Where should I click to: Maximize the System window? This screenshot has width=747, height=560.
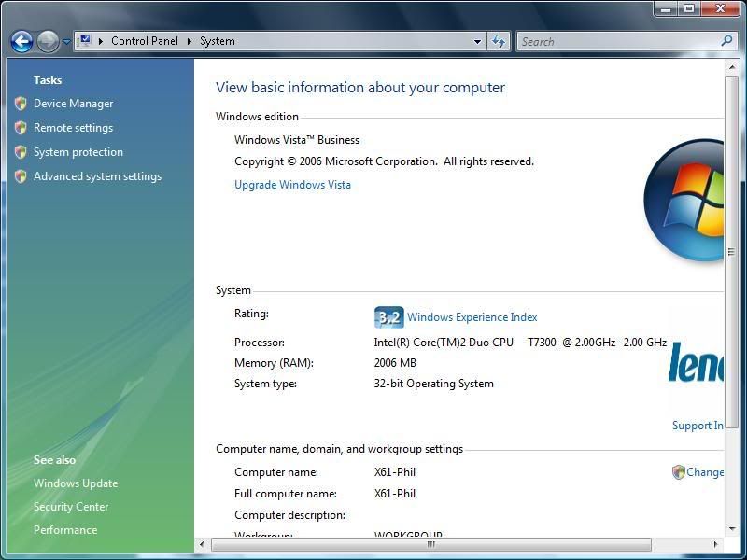pos(689,8)
